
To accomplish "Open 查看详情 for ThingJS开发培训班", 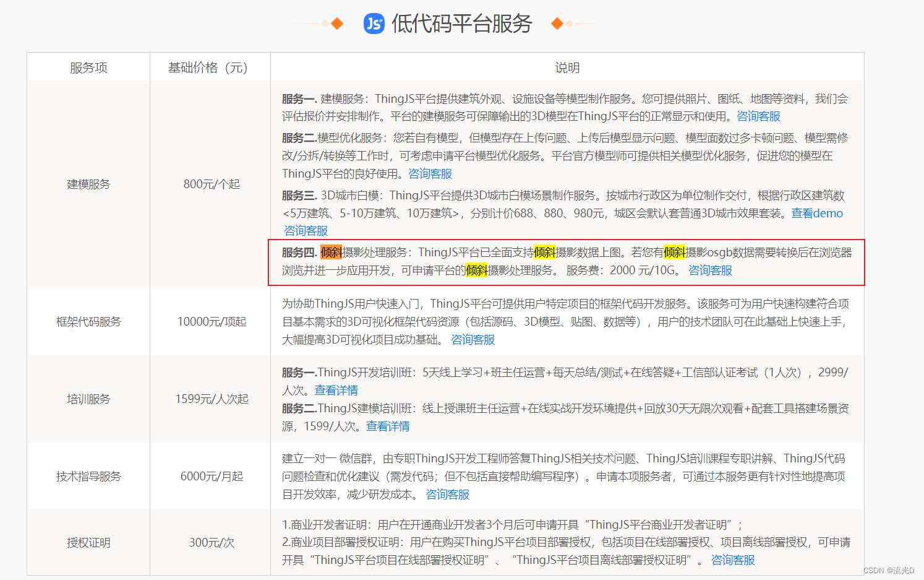I will point(336,391).
